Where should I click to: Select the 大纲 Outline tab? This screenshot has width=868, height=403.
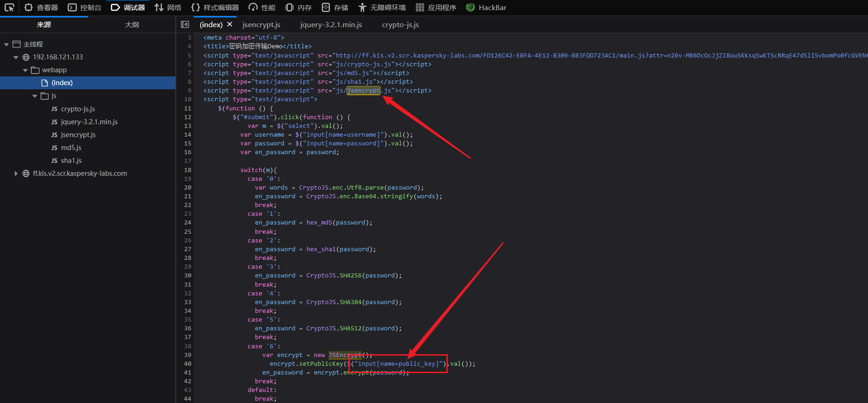pyautogui.click(x=132, y=25)
